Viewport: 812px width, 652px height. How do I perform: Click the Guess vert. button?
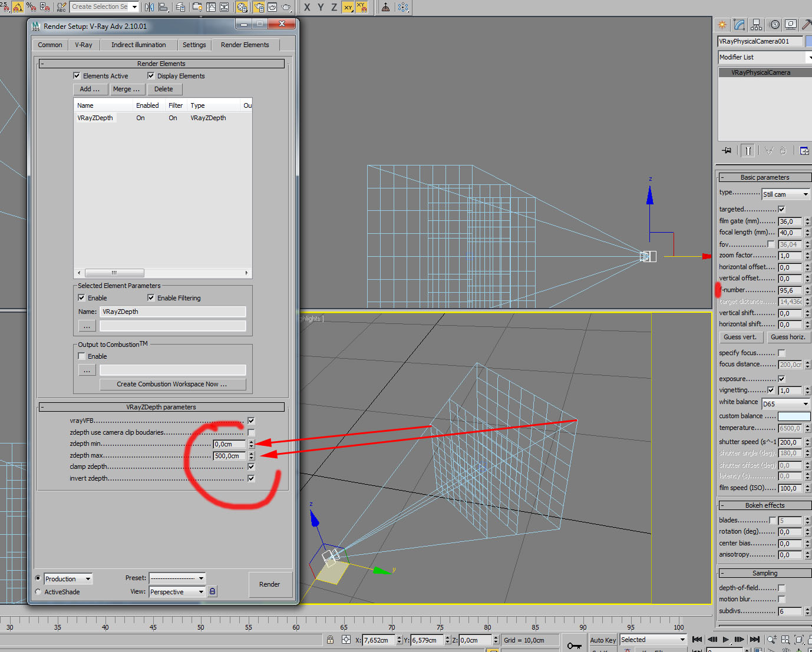point(741,337)
